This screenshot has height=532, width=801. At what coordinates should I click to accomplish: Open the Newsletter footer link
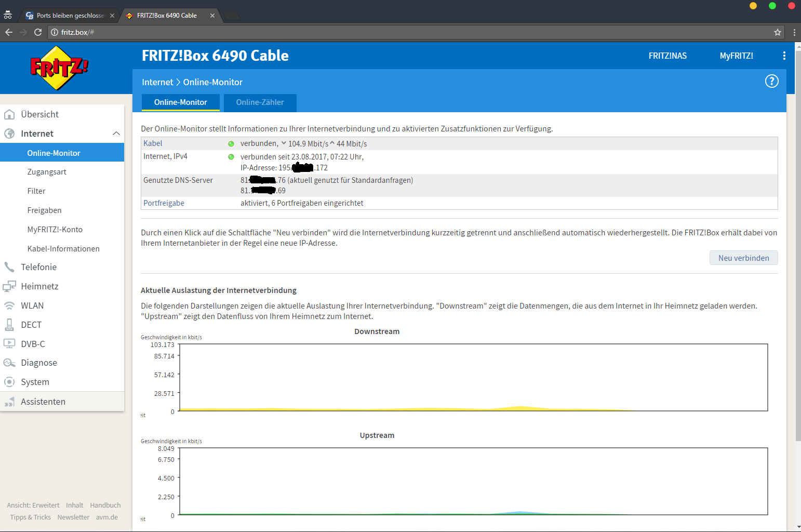73,517
